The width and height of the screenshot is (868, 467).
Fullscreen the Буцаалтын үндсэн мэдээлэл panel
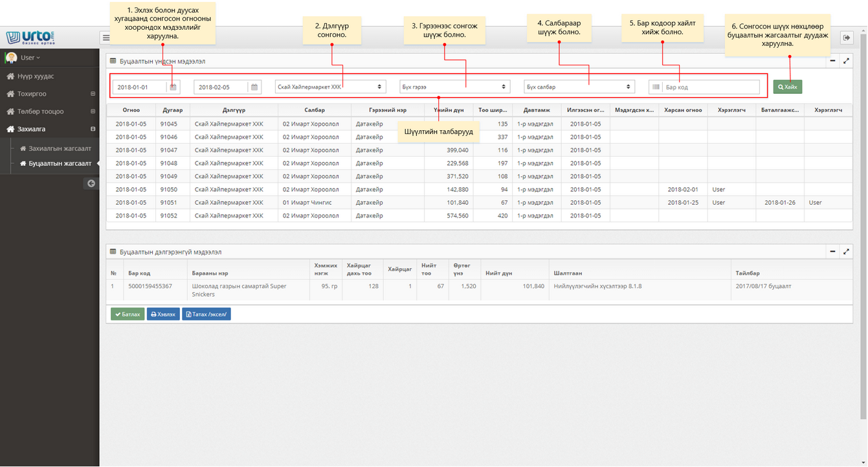coord(846,61)
